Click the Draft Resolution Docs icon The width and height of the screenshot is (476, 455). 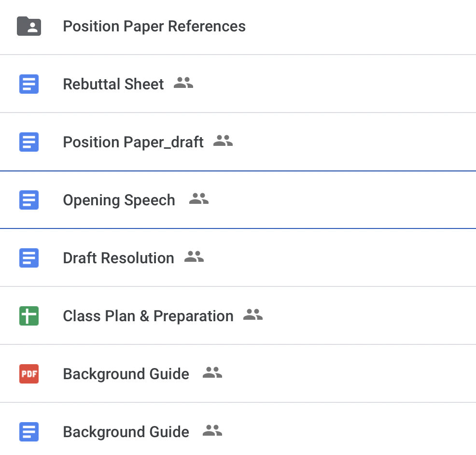tap(29, 258)
